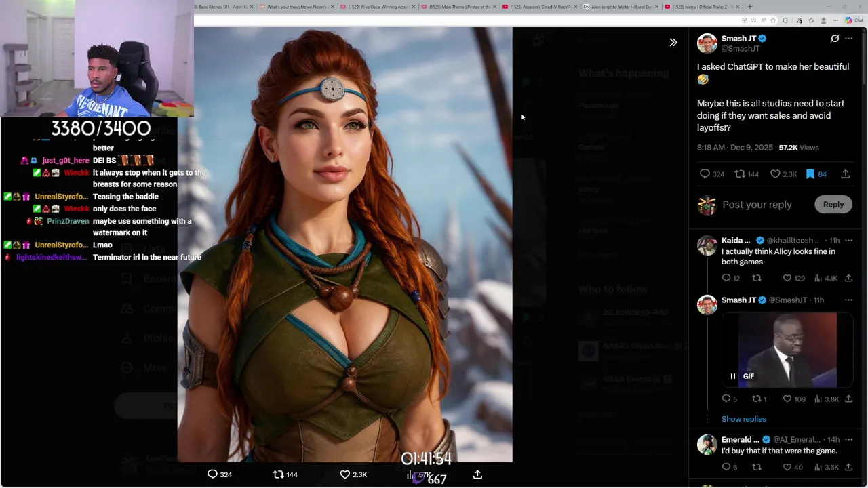Collapse the side panel with double-chevron icon

(x=673, y=43)
